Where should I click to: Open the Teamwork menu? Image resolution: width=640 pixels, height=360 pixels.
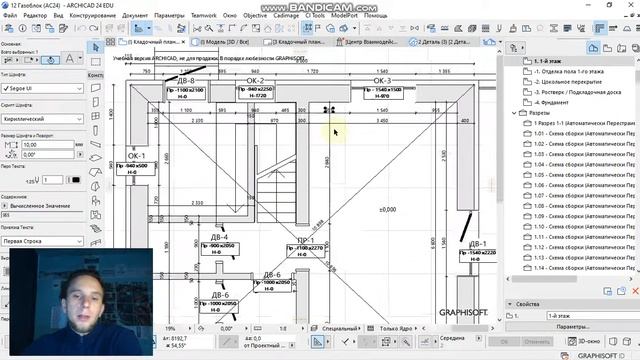pyautogui.click(x=204, y=16)
